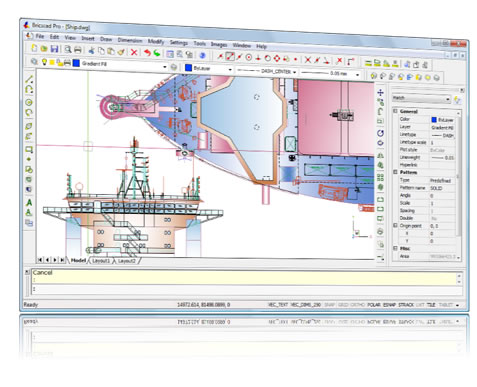Select the Line draw tool in left toolbar
477x387 pixels.
[29, 79]
